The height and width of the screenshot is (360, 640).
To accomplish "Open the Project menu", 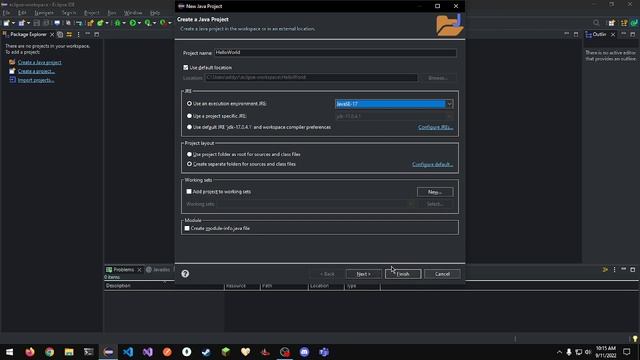I will tap(91, 13).
